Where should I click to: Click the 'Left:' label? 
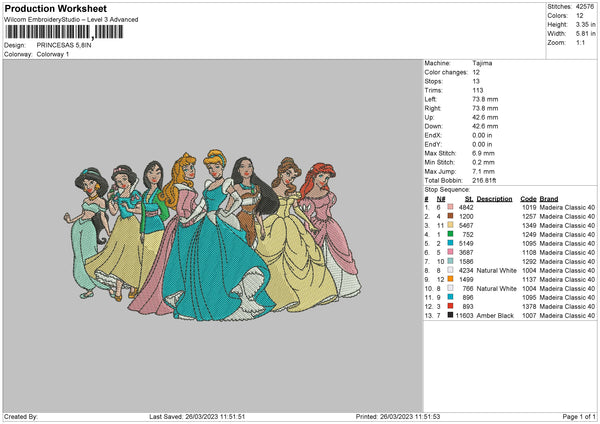[x=430, y=99]
